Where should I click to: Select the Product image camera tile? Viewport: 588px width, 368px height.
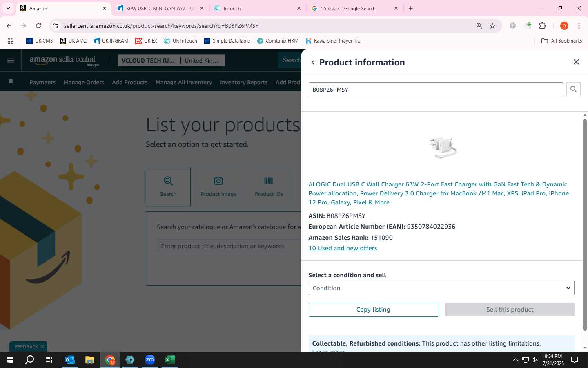point(218,187)
